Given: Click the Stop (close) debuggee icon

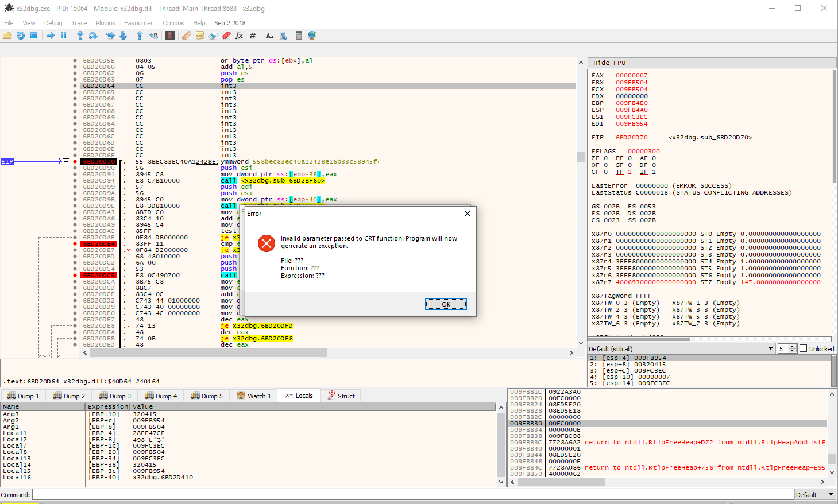Looking at the screenshot, I should (34, 36).
